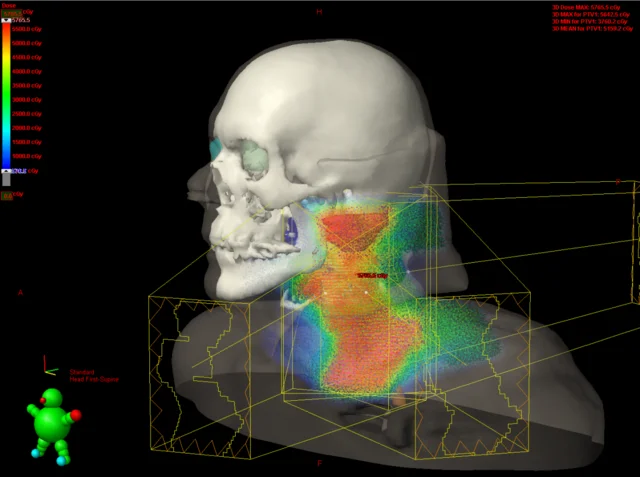This screenshot has width=640, height=477.
Task: Select the 3000.0 cGy scale label
Action: click(27, 100)
